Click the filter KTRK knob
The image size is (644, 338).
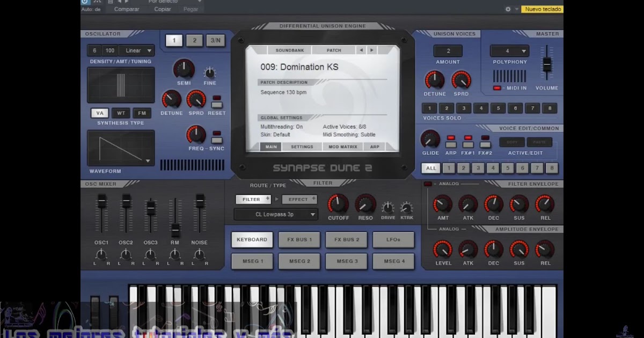point(407,208)
